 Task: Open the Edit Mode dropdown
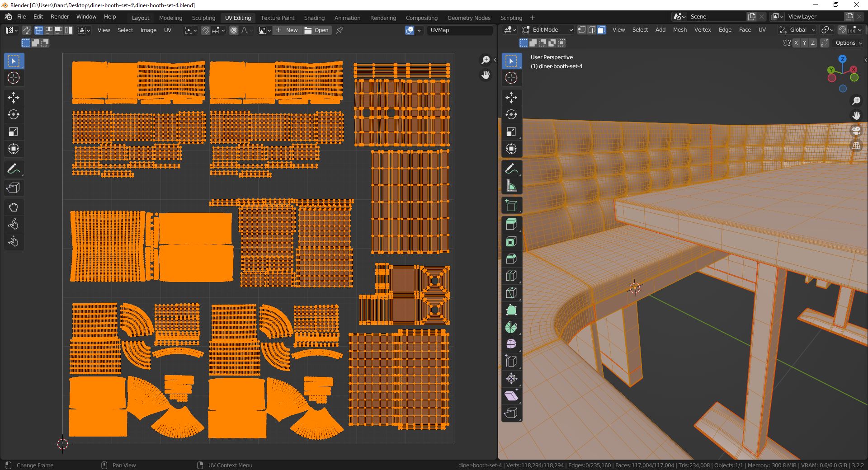[x=547, y=30]
